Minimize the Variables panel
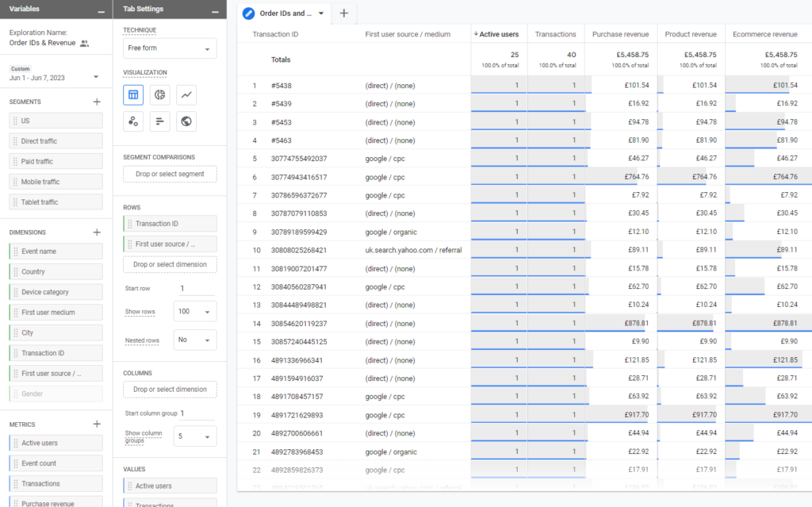Viewport: 812px width, 507px height. 101,11
